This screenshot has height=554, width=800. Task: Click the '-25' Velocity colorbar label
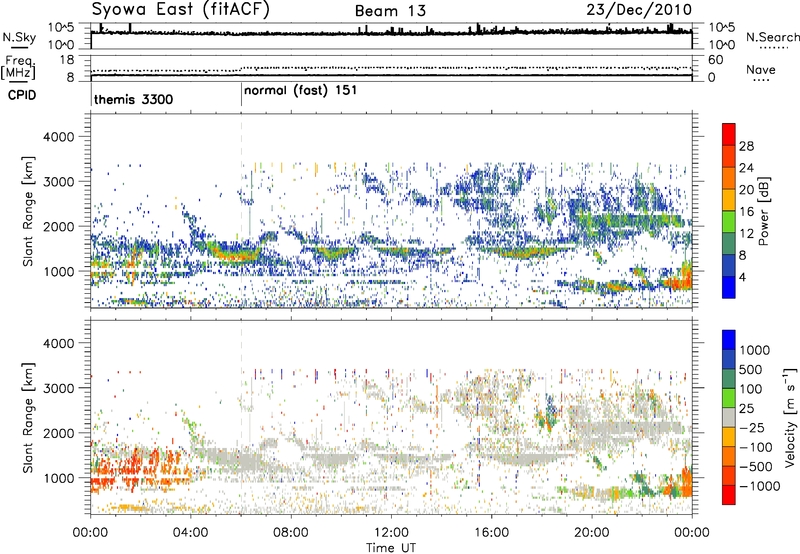pos(752,427)
